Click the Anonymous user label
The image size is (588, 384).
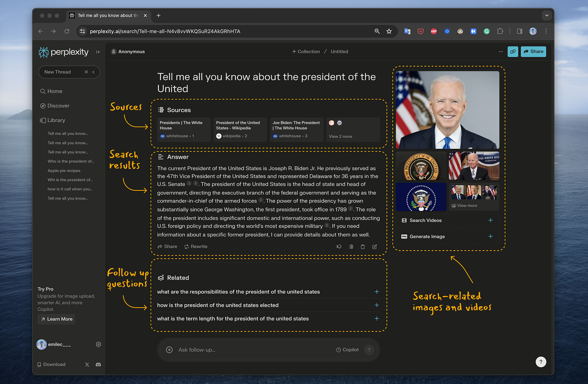(128, 52)
